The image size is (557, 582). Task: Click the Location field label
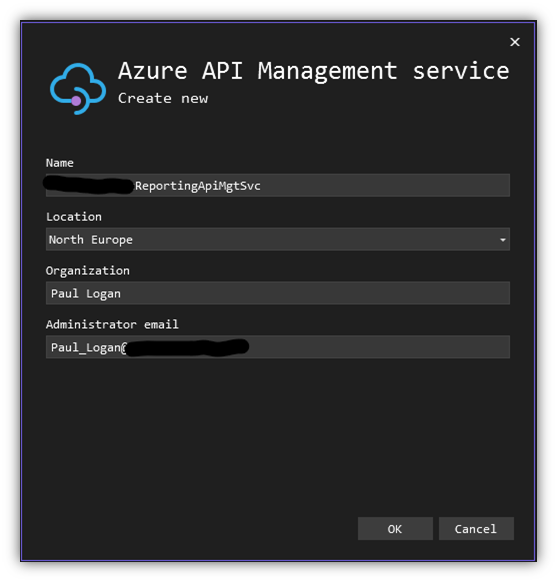pyautogui.click(x=74, y=217)
